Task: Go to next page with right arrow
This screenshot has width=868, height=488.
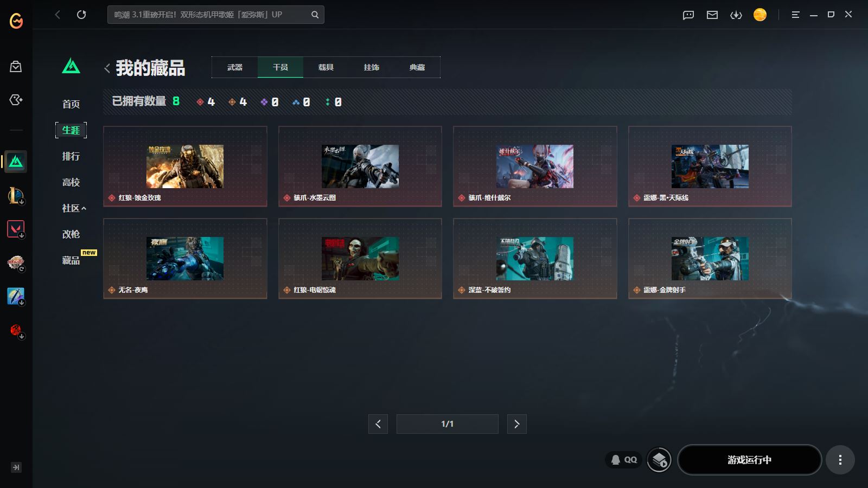Action: coord(516,424)
